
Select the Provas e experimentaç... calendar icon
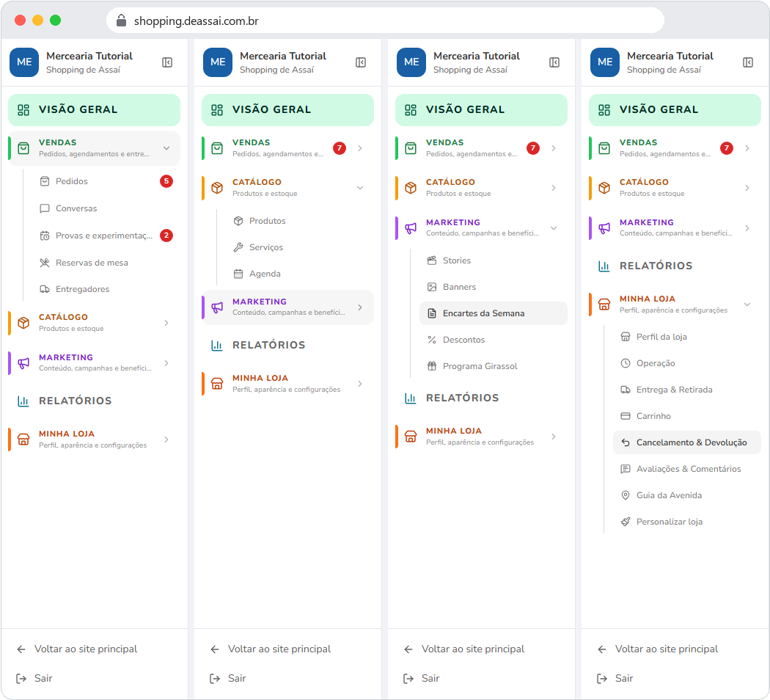click(45, 236)
